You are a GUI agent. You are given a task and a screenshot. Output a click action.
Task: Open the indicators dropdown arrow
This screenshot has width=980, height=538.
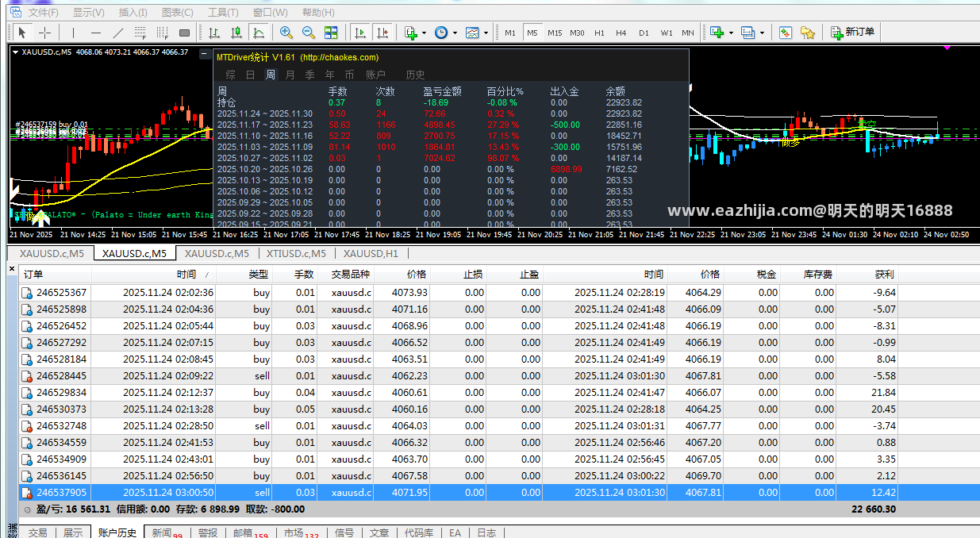point(425,33)
